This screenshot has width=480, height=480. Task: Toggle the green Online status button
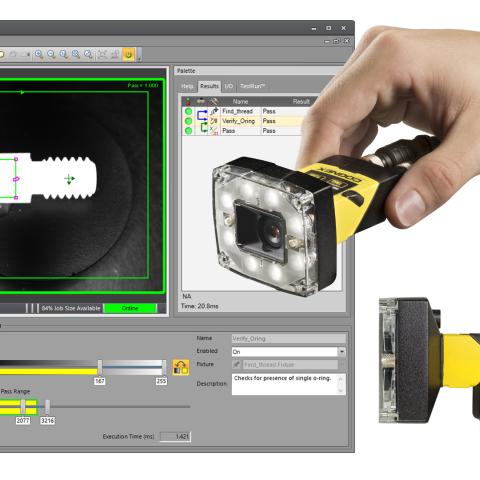(130, 308)
